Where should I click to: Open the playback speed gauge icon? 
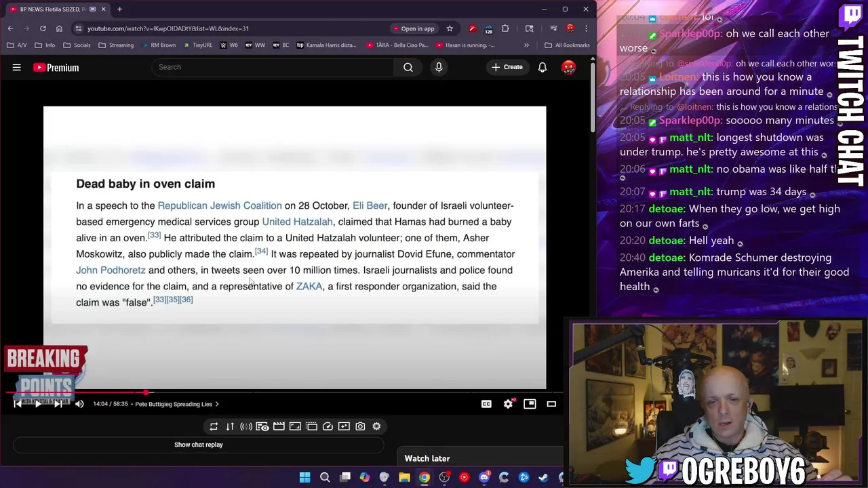click(328, 426)
